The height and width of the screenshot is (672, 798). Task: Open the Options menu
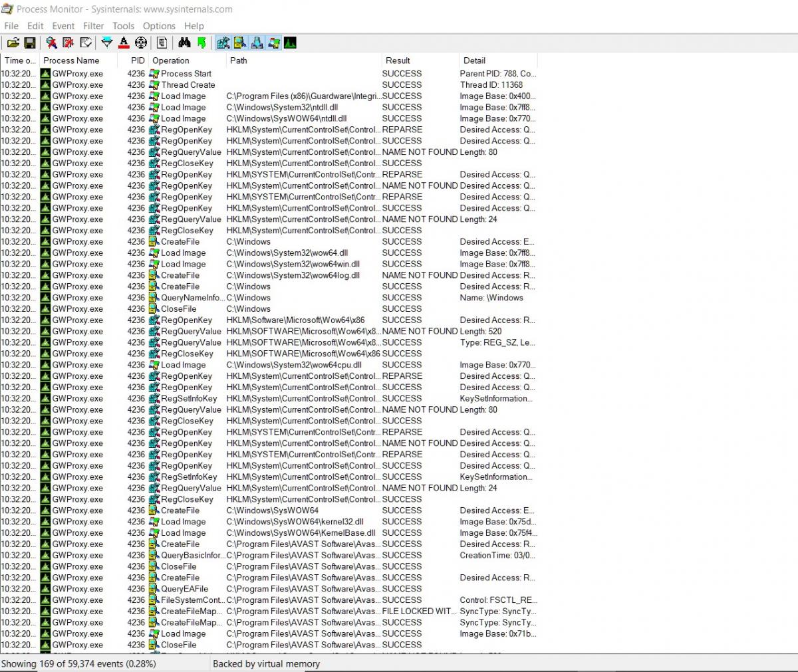(x=159, y=26)
